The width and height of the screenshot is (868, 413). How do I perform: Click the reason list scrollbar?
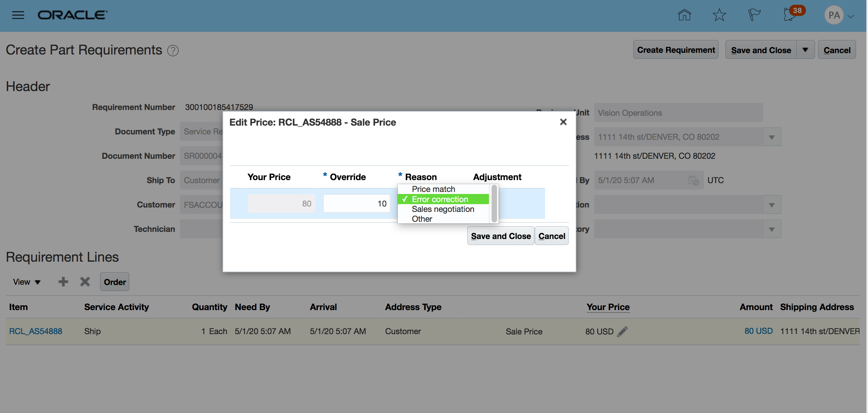point(494,203)
